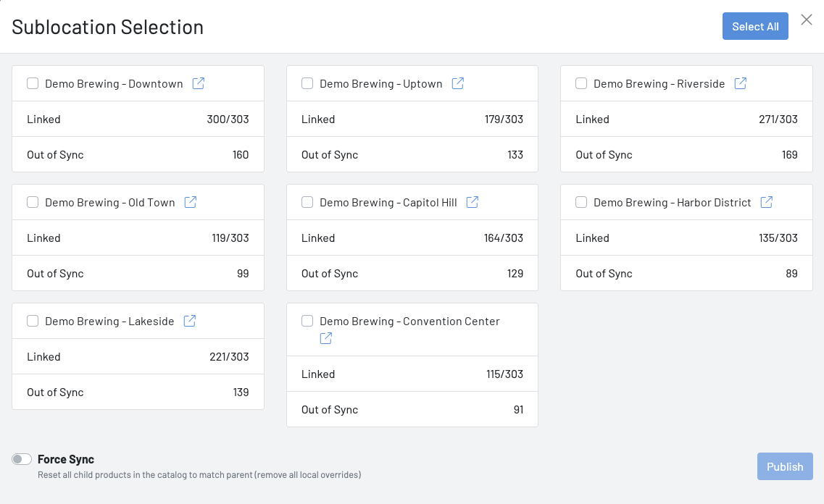Check the Demo Brewing - Downtown checkbox
Viewport: 824px width, 504px height.
(x=33, y=83)
